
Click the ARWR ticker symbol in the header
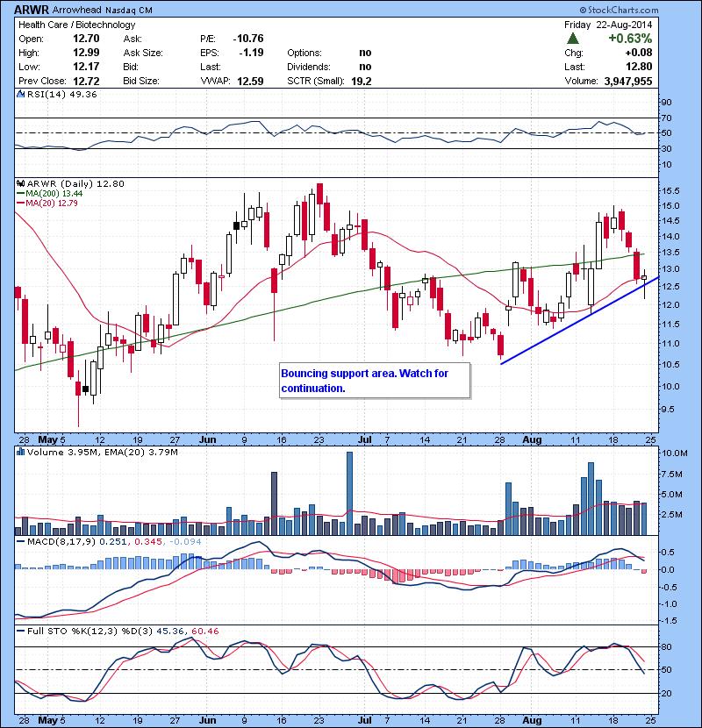coord(31,10)
